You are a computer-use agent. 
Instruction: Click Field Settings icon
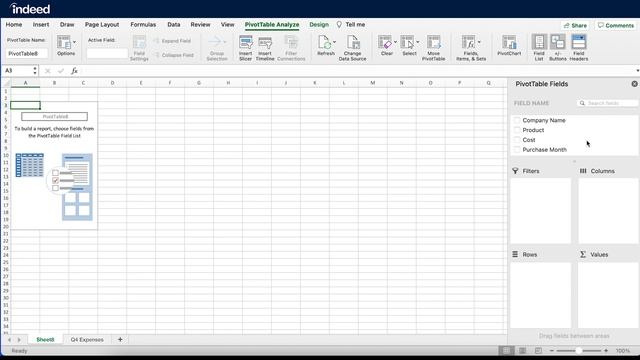[x=139, y=42]
